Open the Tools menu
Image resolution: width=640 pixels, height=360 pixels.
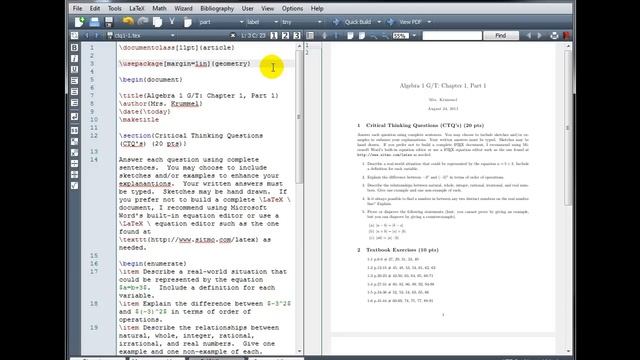coord(114,9)
